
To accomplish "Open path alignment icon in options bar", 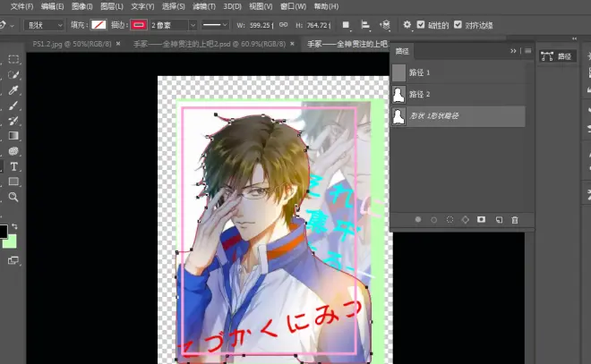I will click(x=364, y=25).
